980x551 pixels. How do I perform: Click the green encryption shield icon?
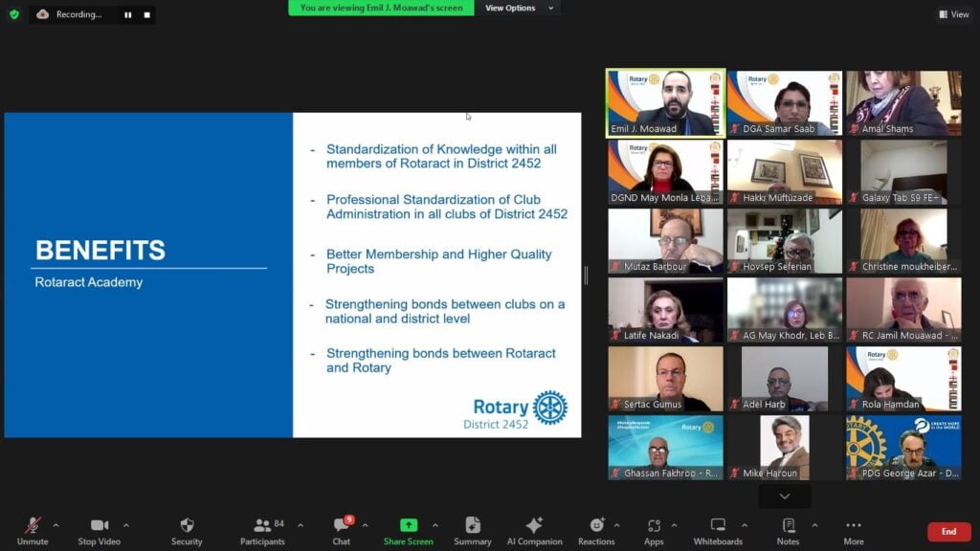tap(14, 13)
